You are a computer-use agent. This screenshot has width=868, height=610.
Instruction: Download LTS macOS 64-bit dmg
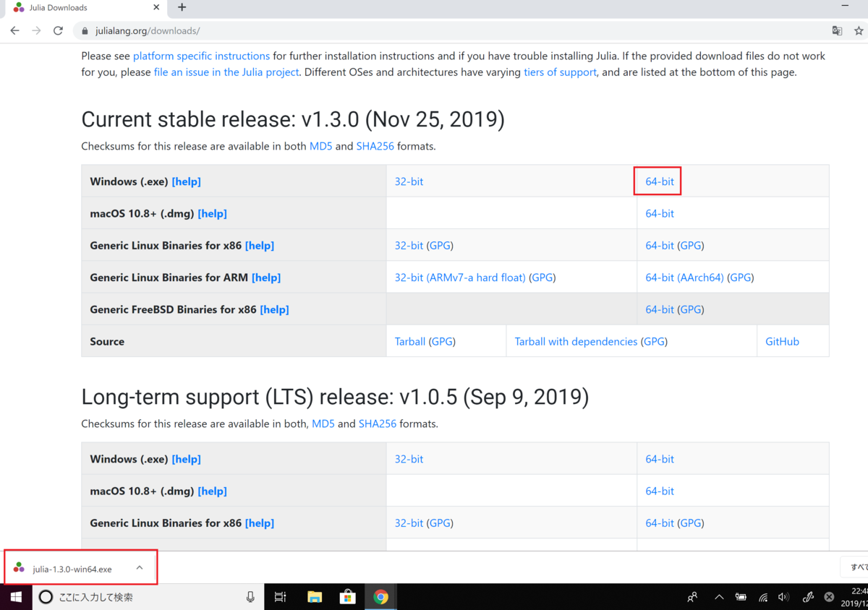point(660,491)
